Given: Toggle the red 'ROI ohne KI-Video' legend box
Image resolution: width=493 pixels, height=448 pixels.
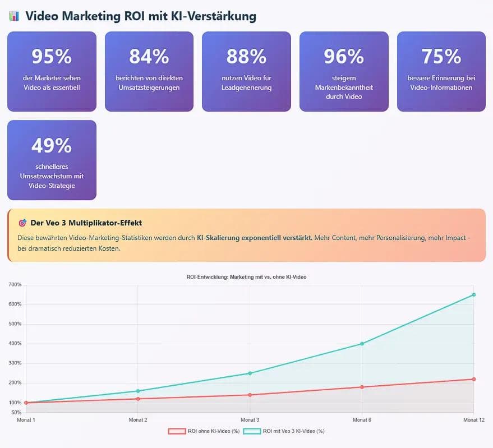Looking at the screenshot, I should point(177,431).
